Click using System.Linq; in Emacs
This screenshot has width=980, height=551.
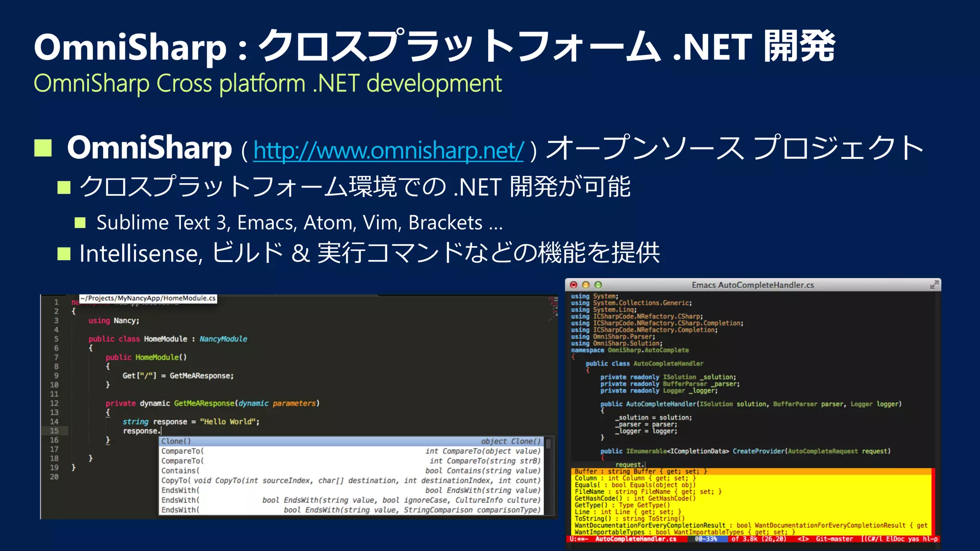tap(604, 309)
